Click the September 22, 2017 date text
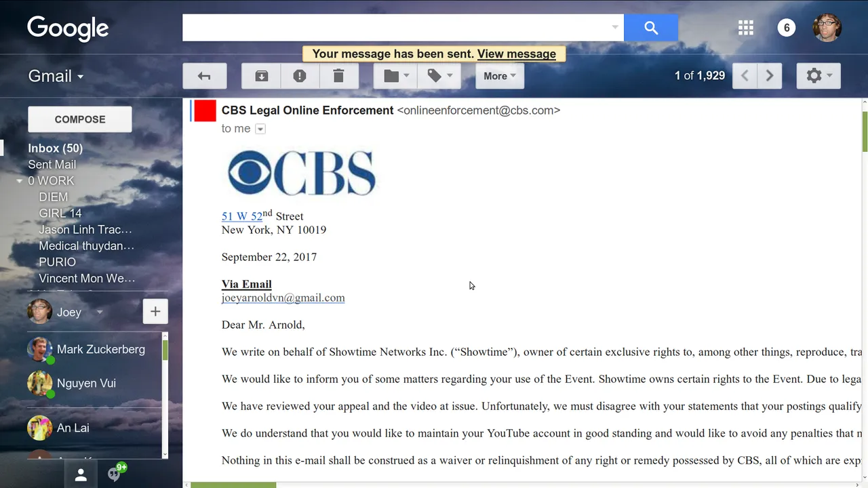 [x=269, y=257]
